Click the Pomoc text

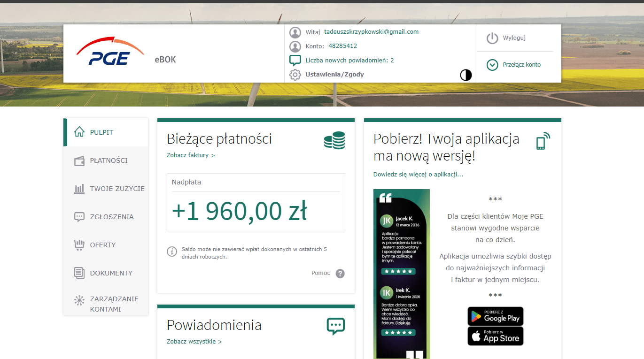(x=321, y=273)
